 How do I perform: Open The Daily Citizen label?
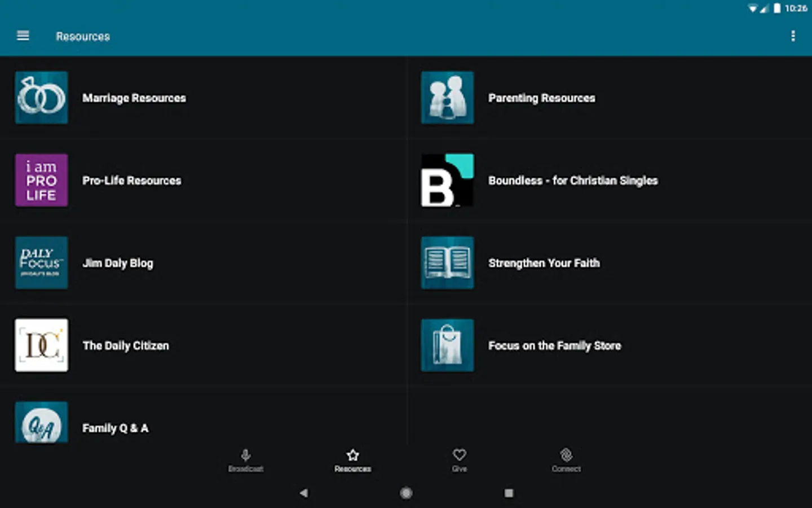[126, 345]
